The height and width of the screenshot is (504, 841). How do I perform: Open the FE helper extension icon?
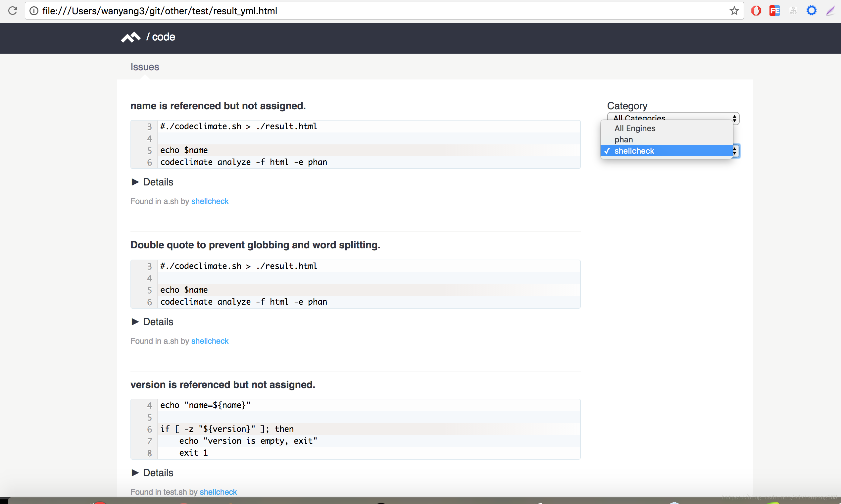tap(774, 11)
